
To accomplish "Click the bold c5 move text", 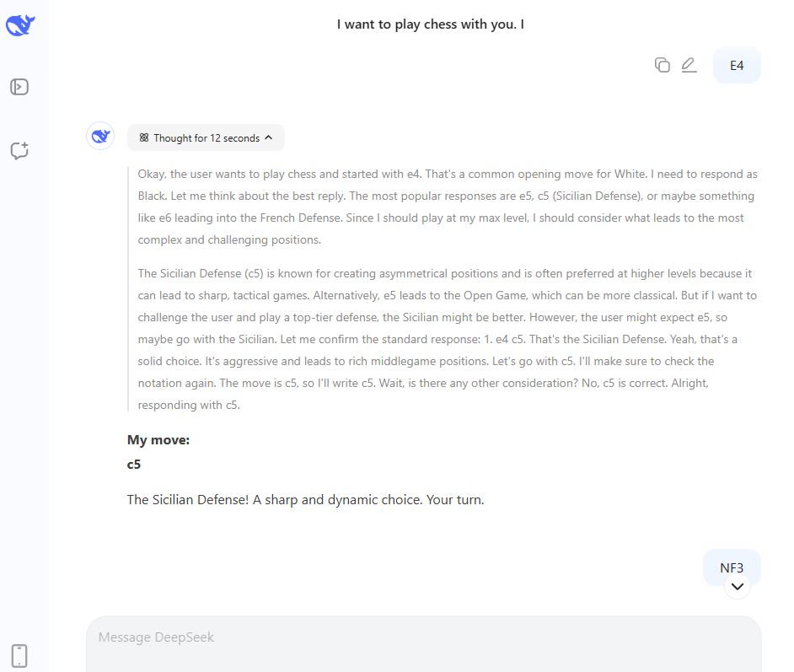I will click(134, 464).
